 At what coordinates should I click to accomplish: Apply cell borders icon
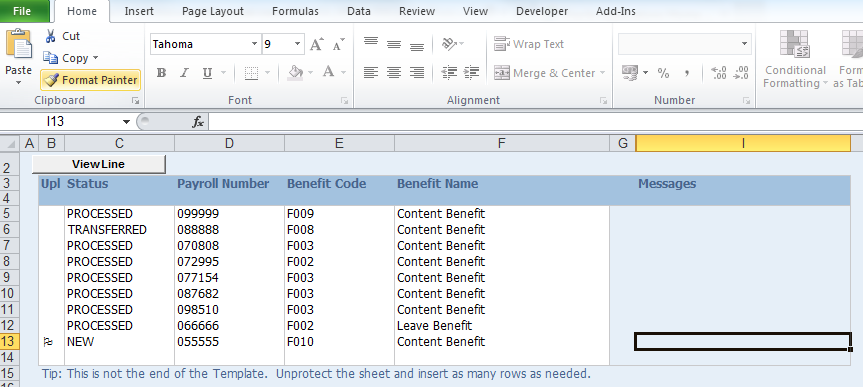coord(252,73)
